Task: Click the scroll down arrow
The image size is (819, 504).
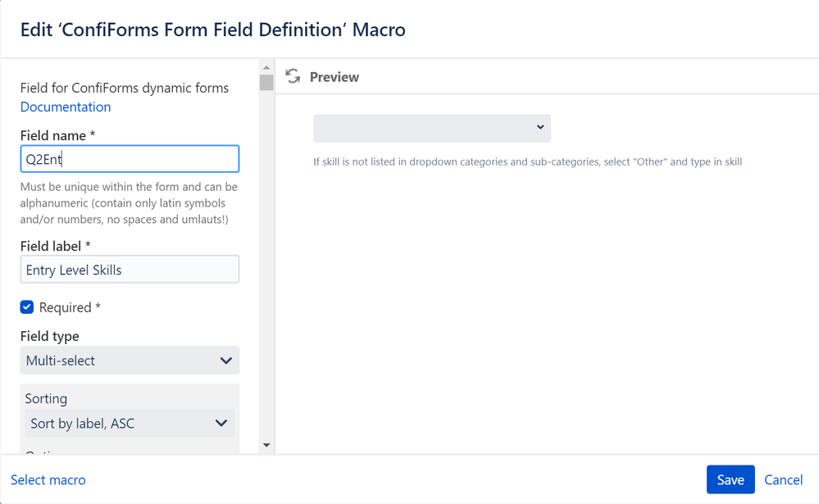Action: coord(266,445)
